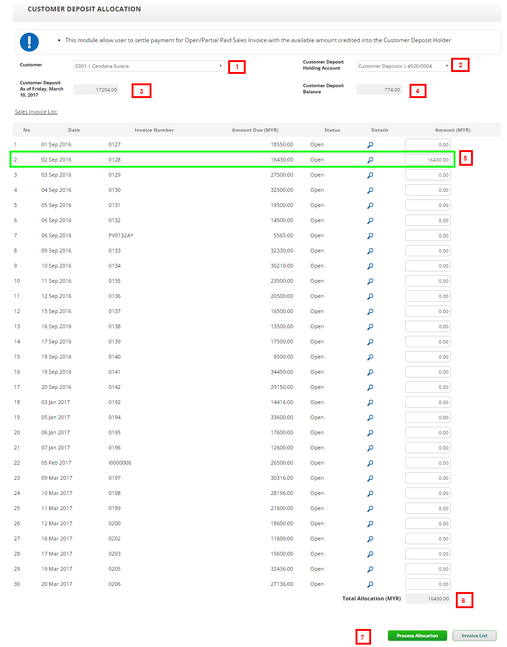This screenshot has width=507, height=647.
Task: Select the Total Allocation (MYR) field
Action: [428, 599]
